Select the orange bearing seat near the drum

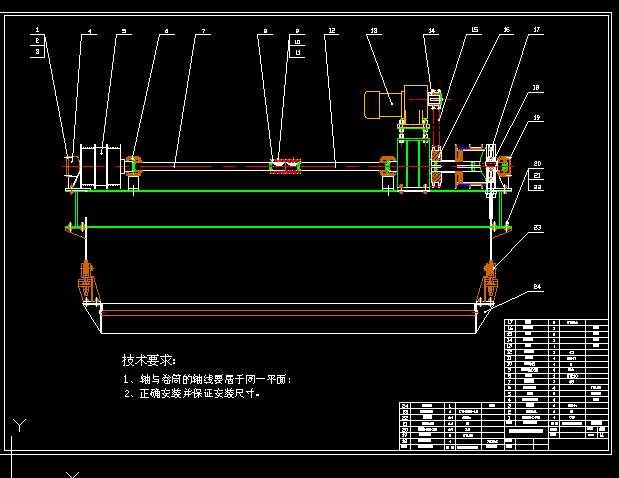(x=132, y=164)
